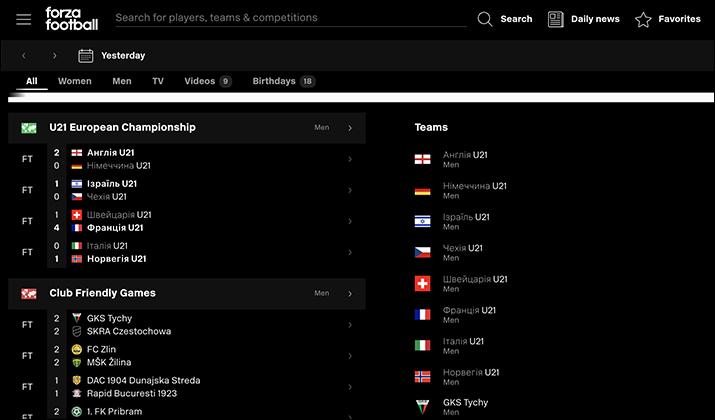Image resolution: width=715 pixels, height=420 pixels.
Task: Click the Forza Football logo
Action: (x=72, y=19)
